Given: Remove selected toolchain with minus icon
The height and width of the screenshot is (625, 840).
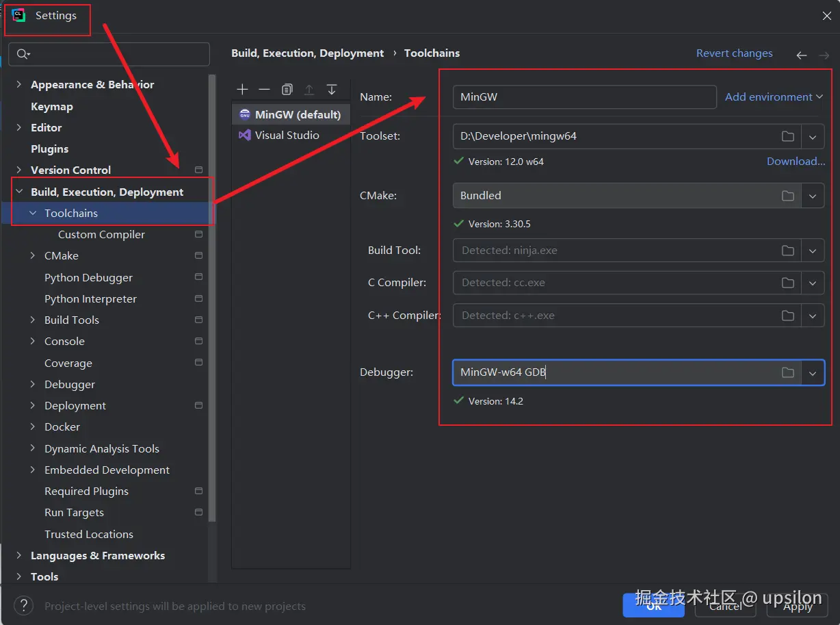Looking at the screenshot, I should [264, 90].
